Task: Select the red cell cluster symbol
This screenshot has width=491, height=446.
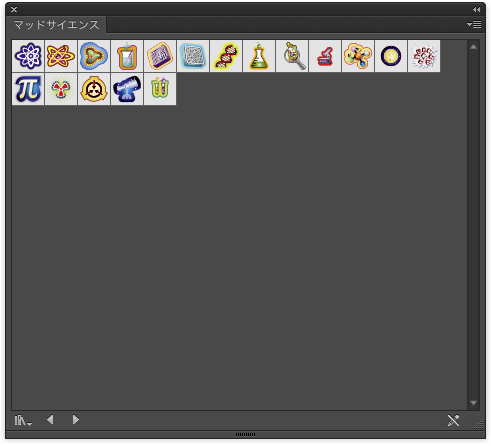Action: 424,56
